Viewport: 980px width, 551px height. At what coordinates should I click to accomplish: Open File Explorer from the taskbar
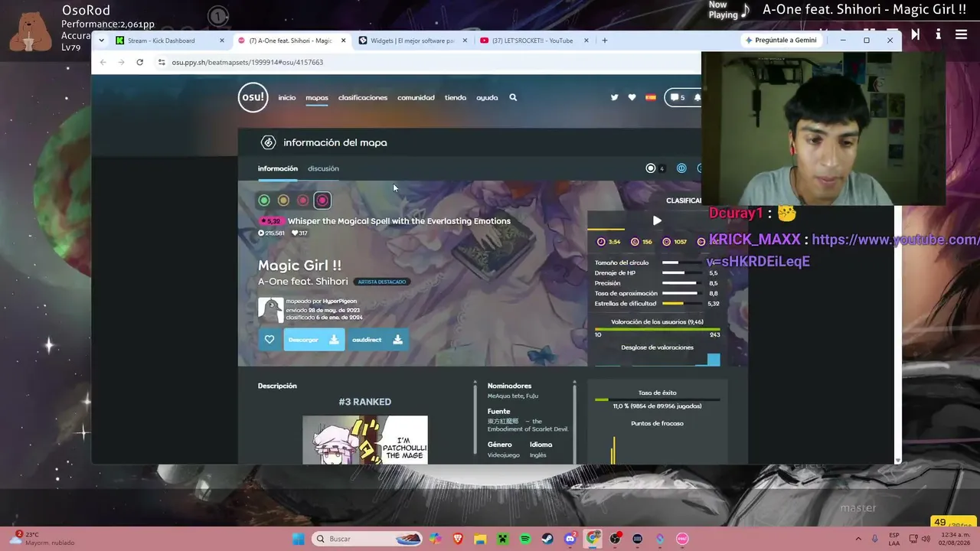click(480, 539)
